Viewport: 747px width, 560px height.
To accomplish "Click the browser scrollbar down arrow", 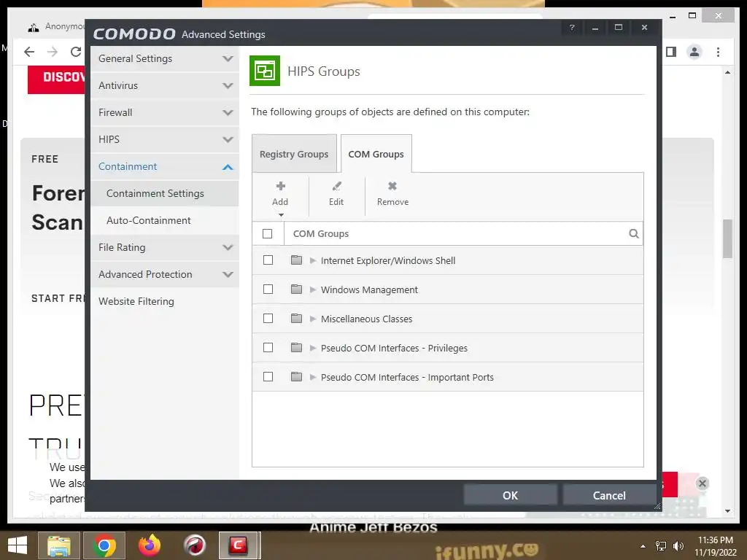I will (x=727, y=511).
